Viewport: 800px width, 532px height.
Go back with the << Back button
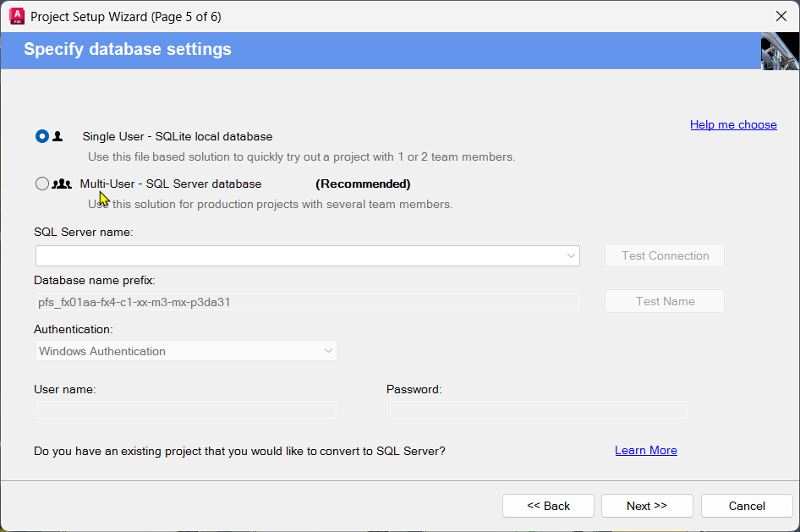click(548, 506)
